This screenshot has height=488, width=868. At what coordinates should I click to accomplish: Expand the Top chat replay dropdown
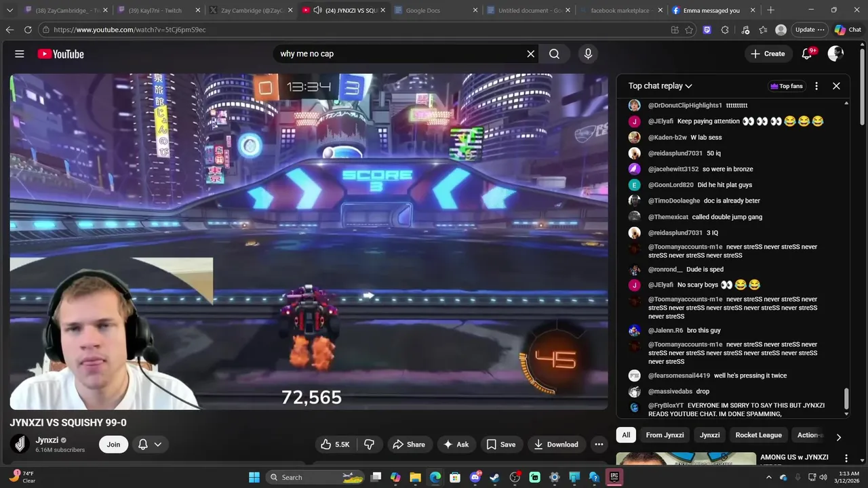(x=660, y=86)
